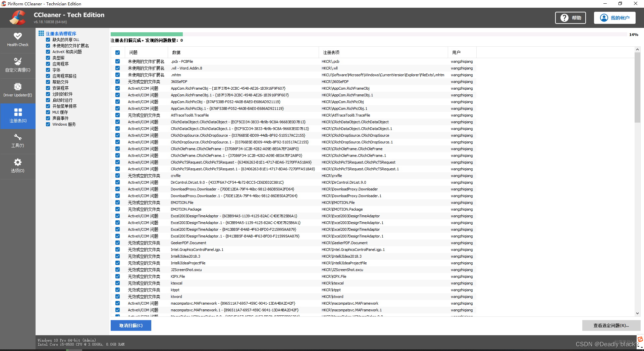Image resolution: width=644 pixels, height=351 pixels.
Task: Uncheck the Missing Shared DLL (缺失的共享 DLL) option
Action: click(48, 40)
